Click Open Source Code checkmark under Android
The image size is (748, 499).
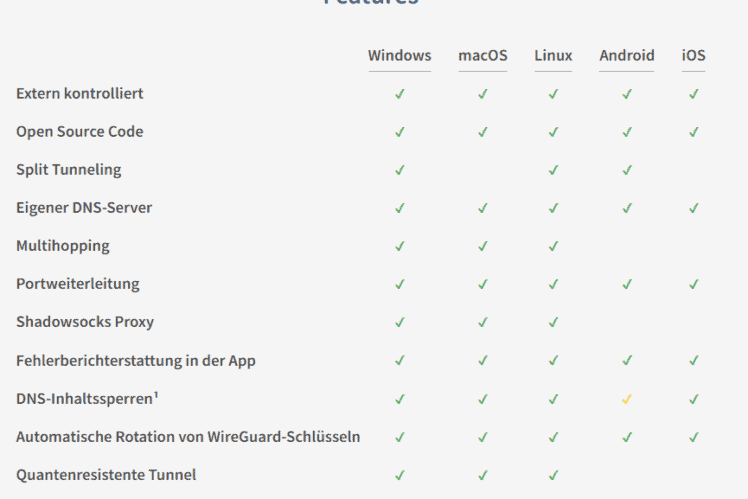point(627,132)
